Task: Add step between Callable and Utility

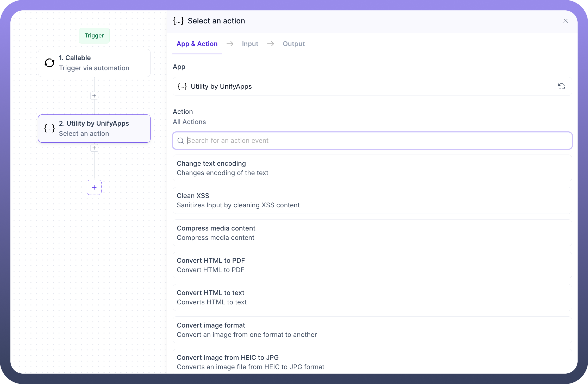Action: click(x=94, y=96)
